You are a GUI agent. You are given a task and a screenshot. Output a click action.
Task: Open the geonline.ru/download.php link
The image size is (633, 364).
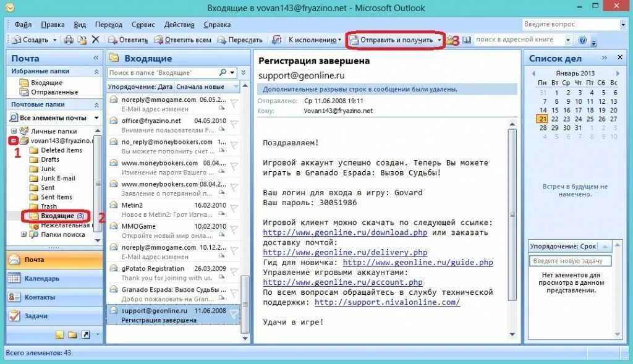tap(345, 233)
